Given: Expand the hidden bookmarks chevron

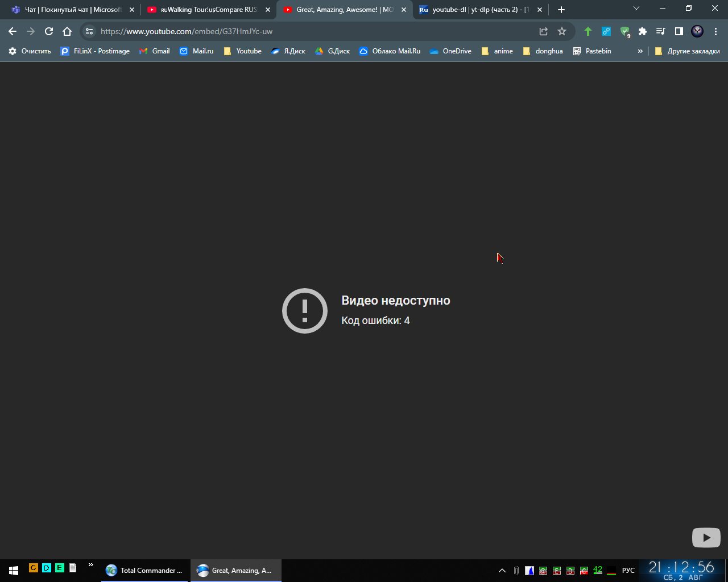Looking at the screenshot, I should point(640,51).
